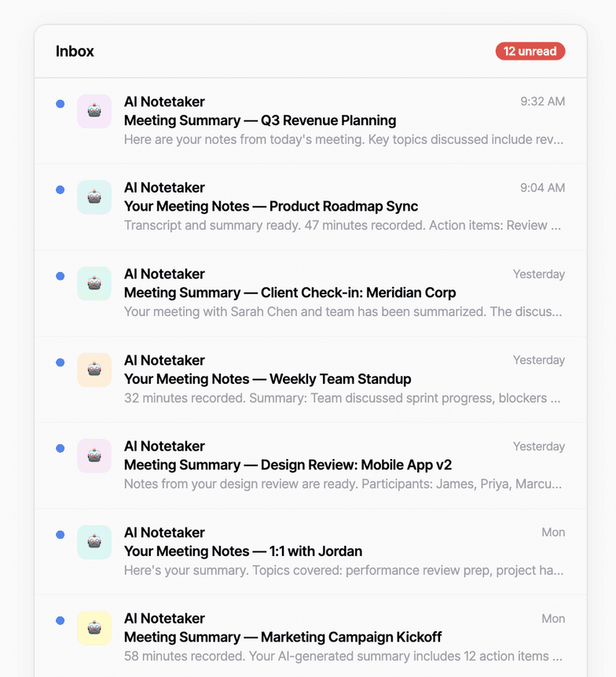Open email Meeting Summary — Marketing Campaign Kickoff
This screenshot has width=616, height=677.
[310, 636]
